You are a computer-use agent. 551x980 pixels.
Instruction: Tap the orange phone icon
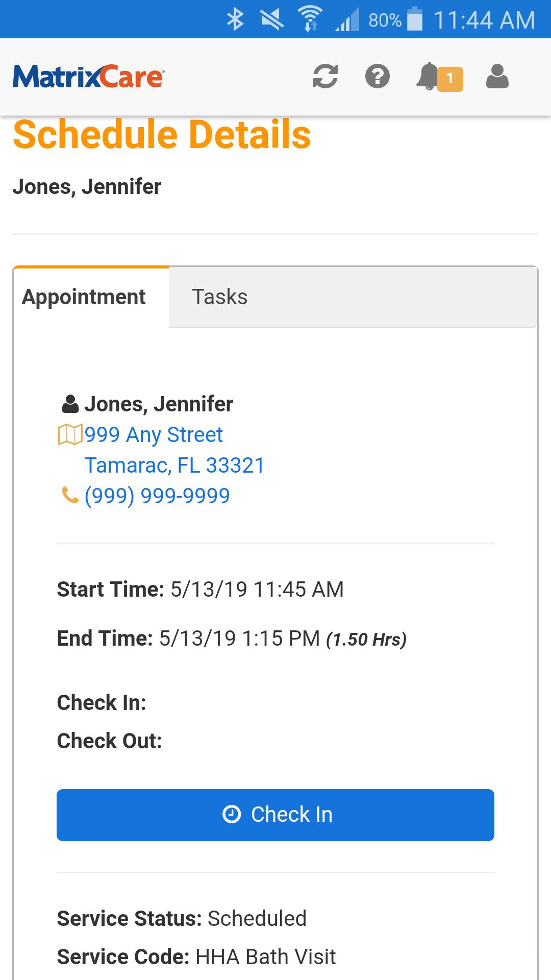(70, 495)
